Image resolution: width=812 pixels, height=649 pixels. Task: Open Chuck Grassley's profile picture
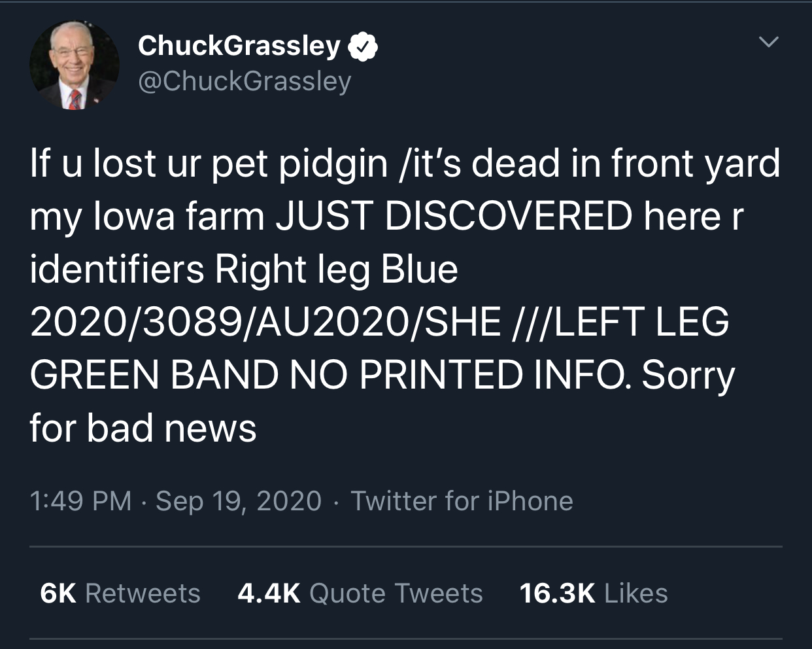pyautogui.click(x=75, y=65)
